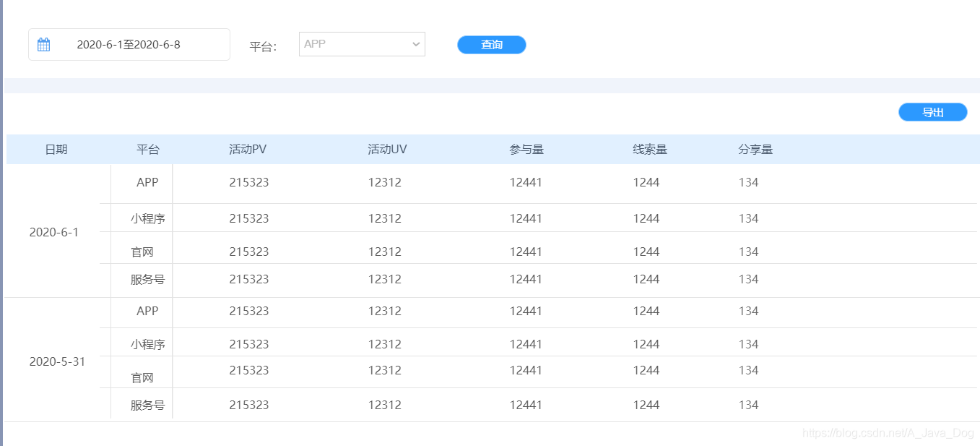The height and width of the screenshot is (446, 980).
Task: Open the calendar date picker icon
Action: point(44,45)
